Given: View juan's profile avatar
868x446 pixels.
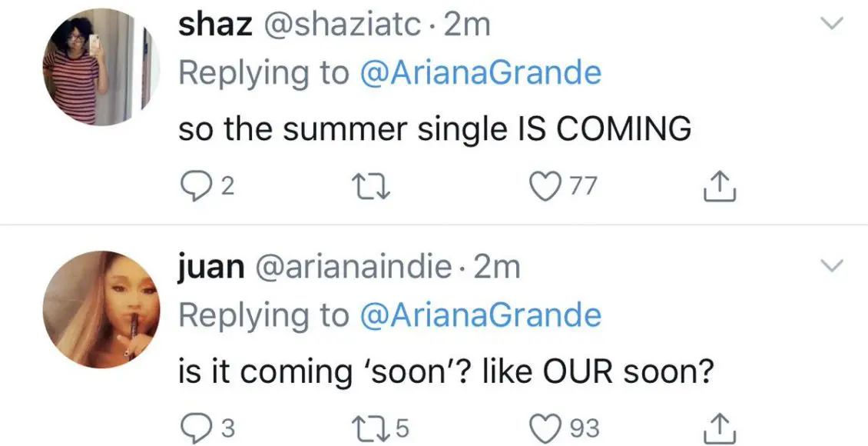Looking at the screenshot, I should coord(101,309).
